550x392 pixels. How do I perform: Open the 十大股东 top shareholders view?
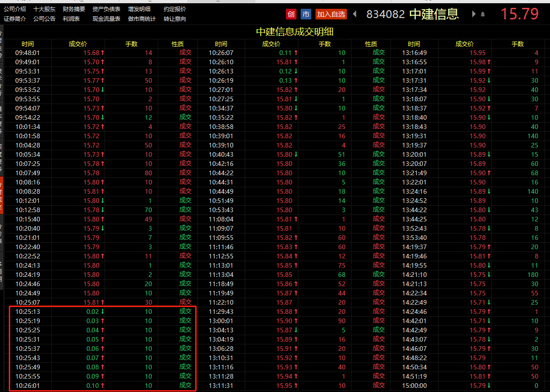click(44, 8)
